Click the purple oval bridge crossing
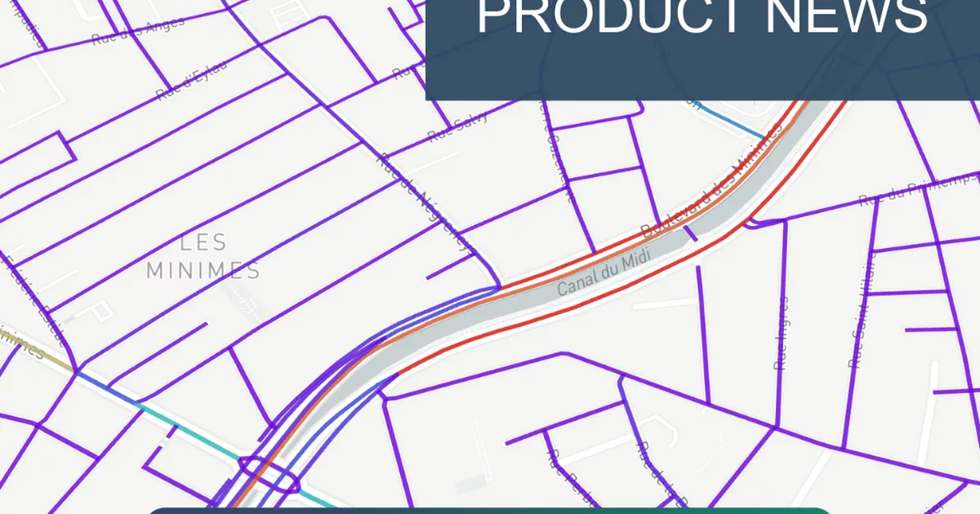980x514 pixels. 269,474
